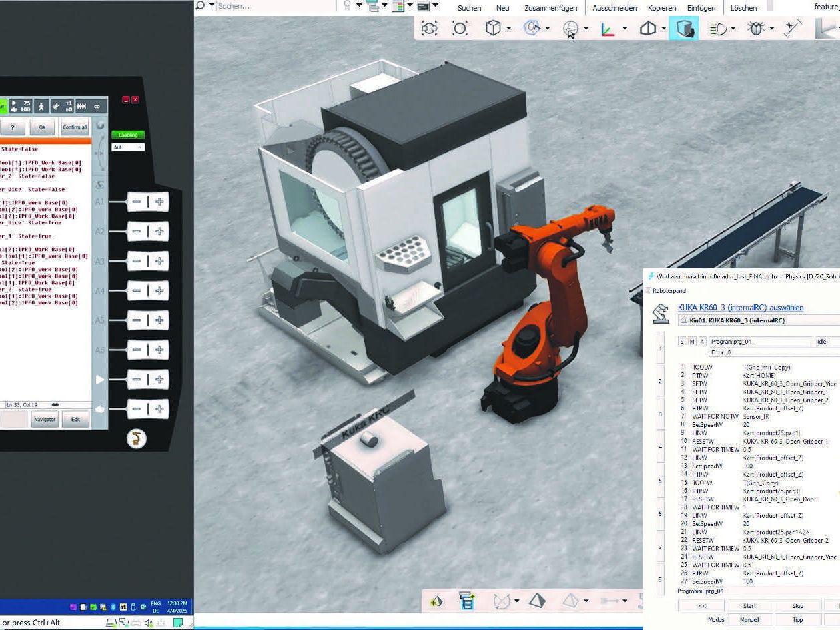The width and height of the screenshot is (840, 630).
Task: Click the camera view polygon icon
Action: (532, 28)
